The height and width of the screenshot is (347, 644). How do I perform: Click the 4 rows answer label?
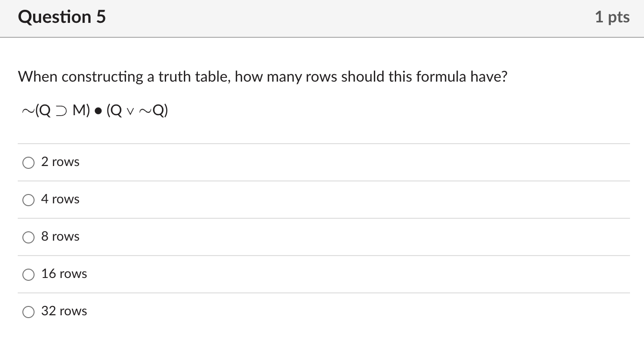pos(60,199)
